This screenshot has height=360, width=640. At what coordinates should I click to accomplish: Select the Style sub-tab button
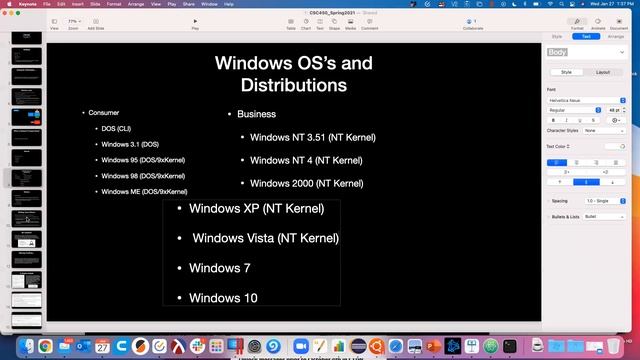coord(566,72)
